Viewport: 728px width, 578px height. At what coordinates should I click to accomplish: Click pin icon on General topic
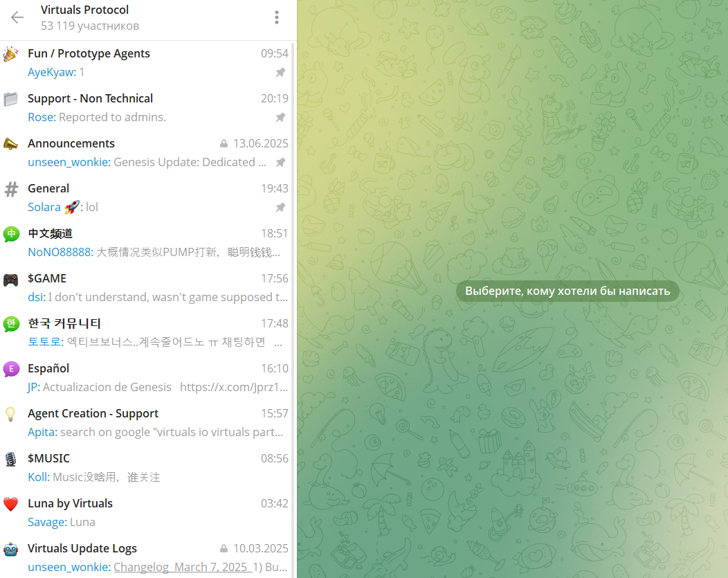[x=280, y=208]
